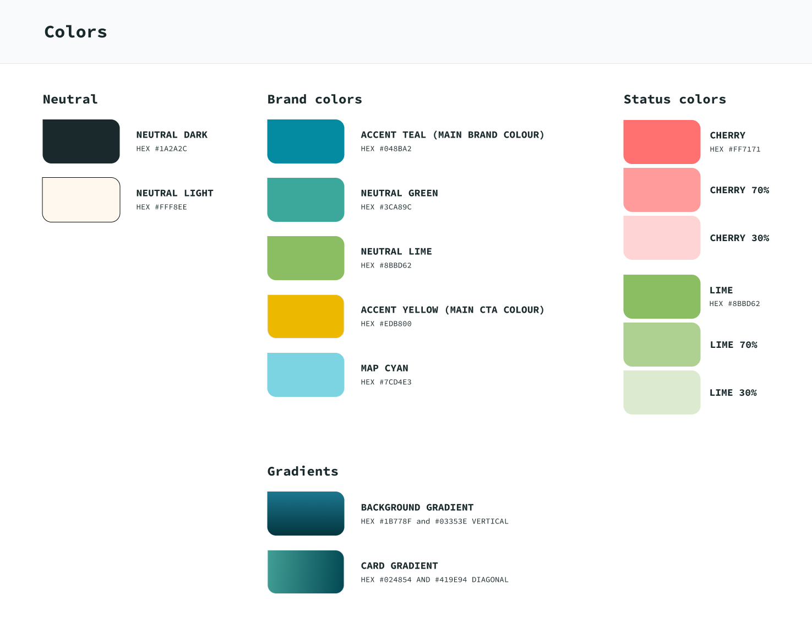Select the Lime status color swatch
This screenshot has width=812, height=644.
(x=662, y=297)
